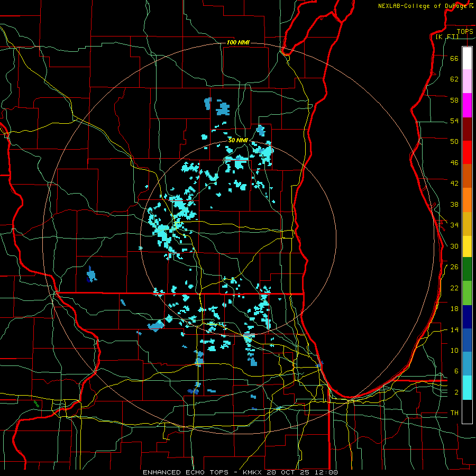Image resolution: width=476 pixels, height=476 pixels.
Task: Click the legend value '30'
Action: pos(454,246)
